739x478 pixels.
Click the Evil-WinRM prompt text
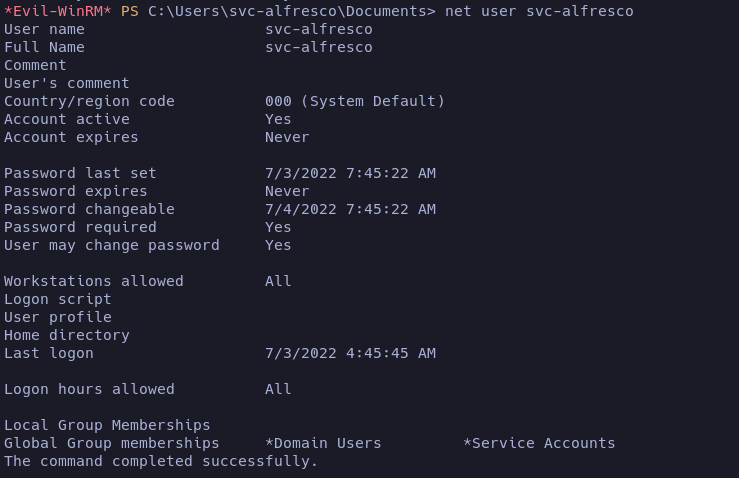[x=58, y=11]
